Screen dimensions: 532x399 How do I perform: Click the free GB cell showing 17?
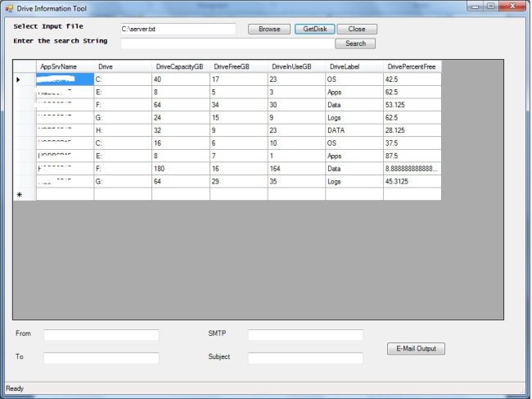point(239,79)
